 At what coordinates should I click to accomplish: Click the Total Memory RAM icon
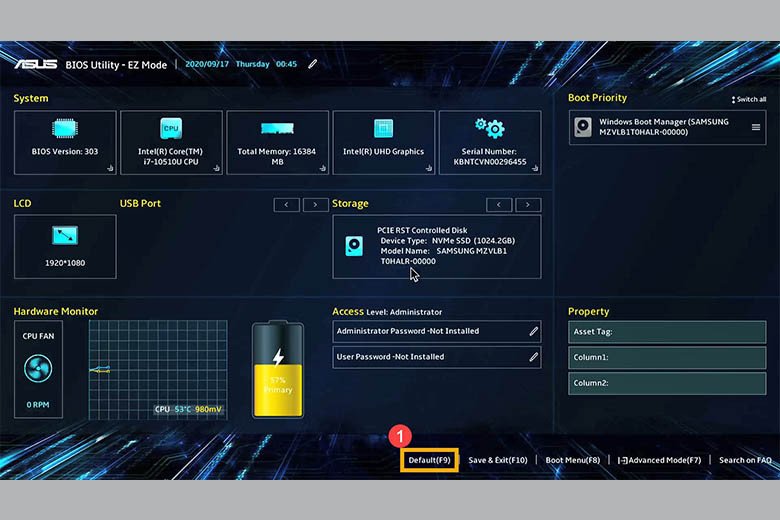pyautogui.click(x=277, y=129)
